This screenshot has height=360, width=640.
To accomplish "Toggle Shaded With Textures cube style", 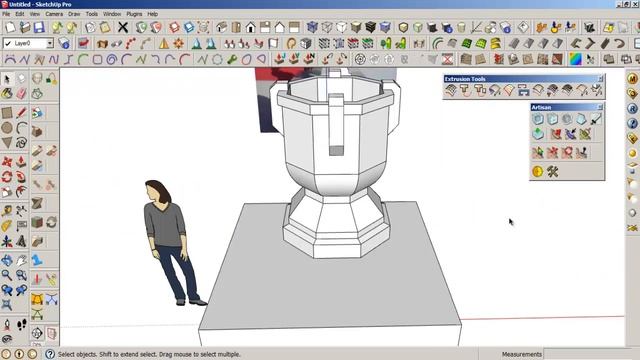I will (x=371, y=27).
